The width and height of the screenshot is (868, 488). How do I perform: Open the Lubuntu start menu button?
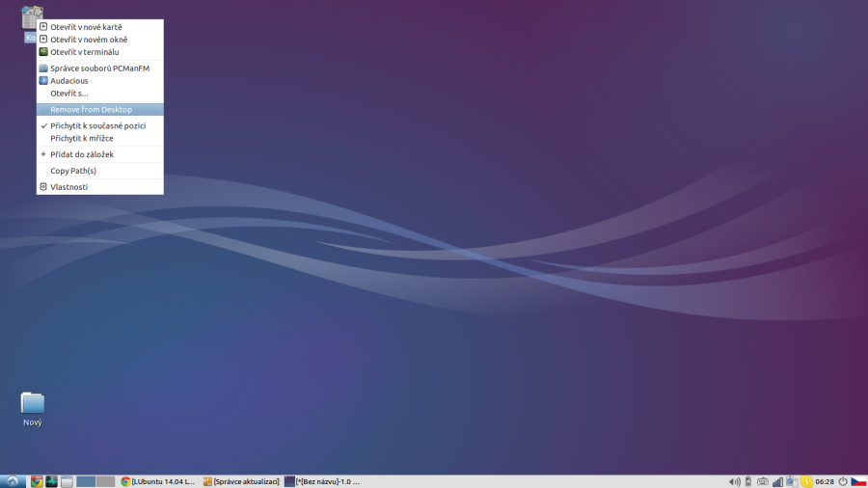click(x=13, y=481)
